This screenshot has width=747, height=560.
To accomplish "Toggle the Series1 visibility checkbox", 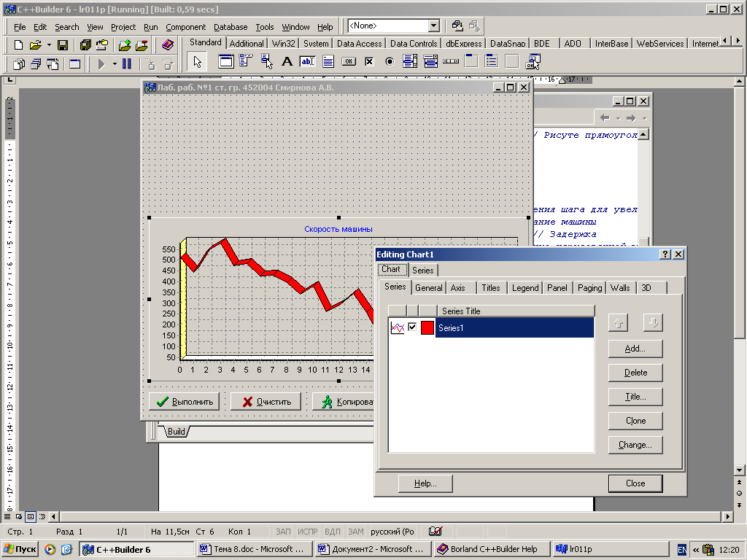I will (412, 327).
